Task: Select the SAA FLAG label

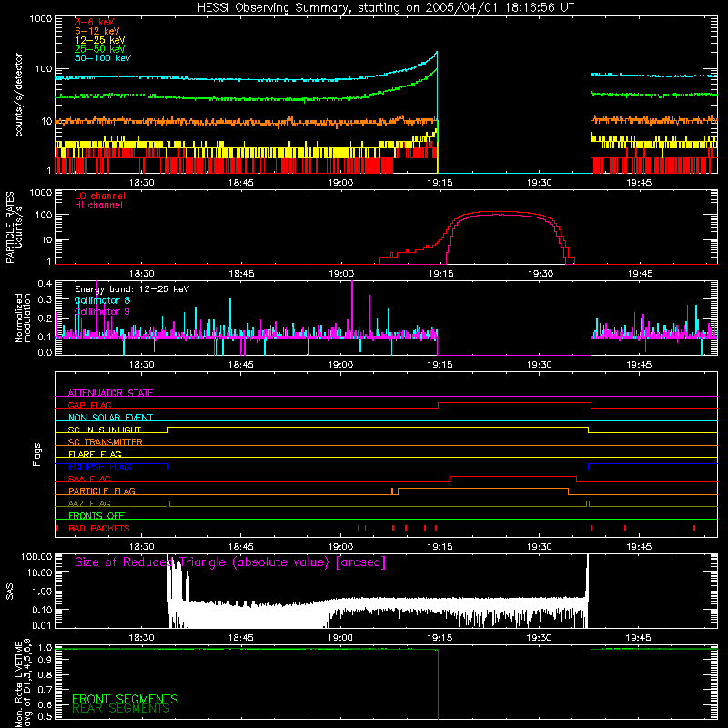Action: [x=89, y=479]
